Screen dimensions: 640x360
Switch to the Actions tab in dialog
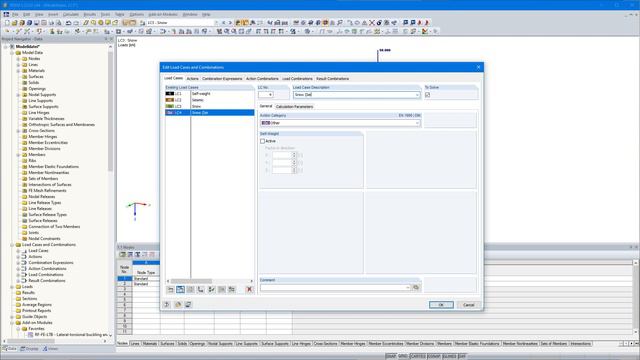tap(192, 78)
